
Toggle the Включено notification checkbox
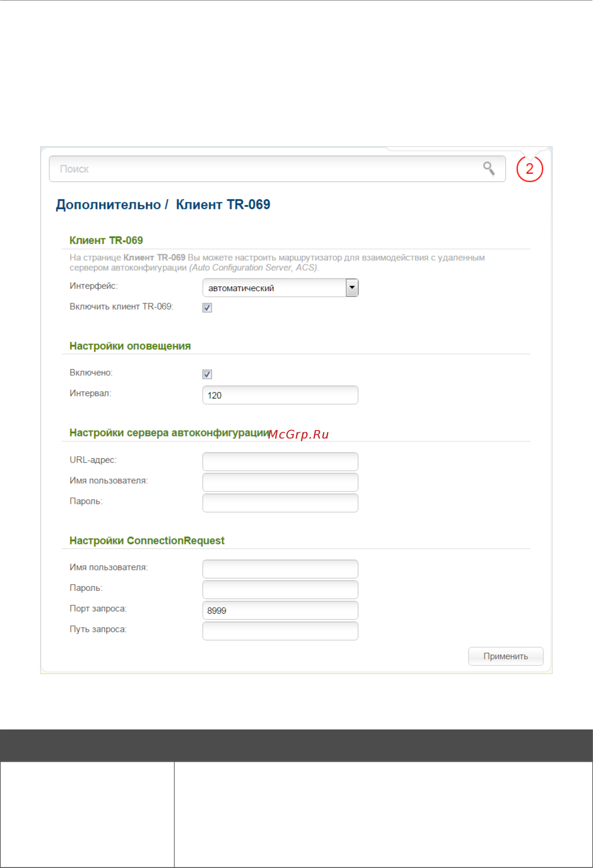point(207,374)
